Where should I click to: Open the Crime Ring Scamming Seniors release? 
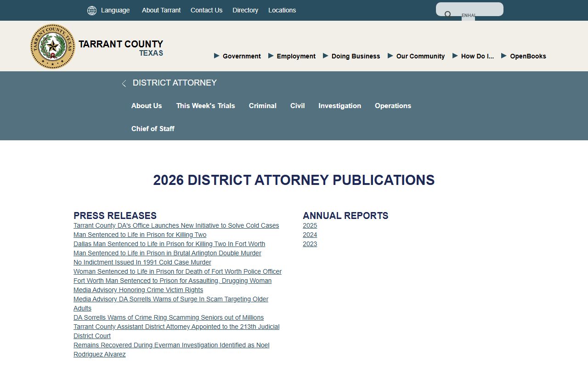click(x=169, y=317)
